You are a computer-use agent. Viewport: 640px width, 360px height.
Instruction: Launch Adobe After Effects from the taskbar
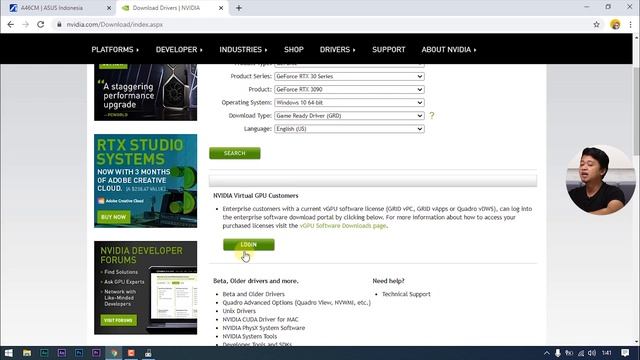62,353
